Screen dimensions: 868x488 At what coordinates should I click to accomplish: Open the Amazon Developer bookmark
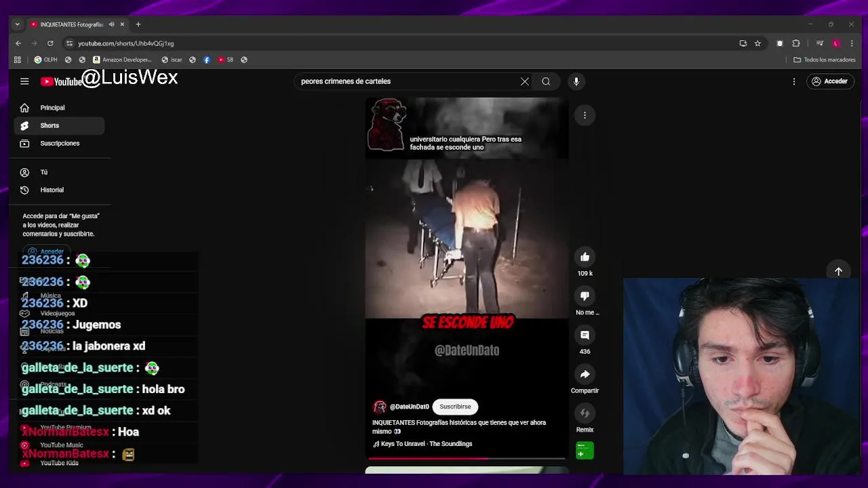click(x=122, y=60)
